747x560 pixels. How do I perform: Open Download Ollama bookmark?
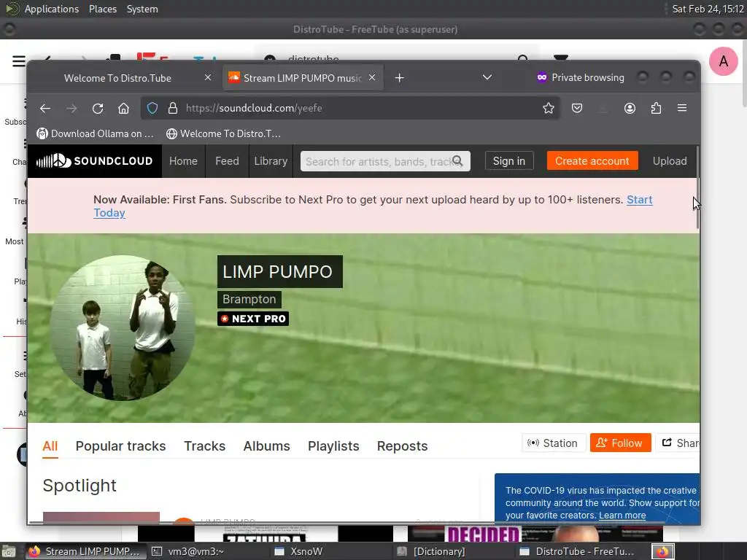point(96,134)
